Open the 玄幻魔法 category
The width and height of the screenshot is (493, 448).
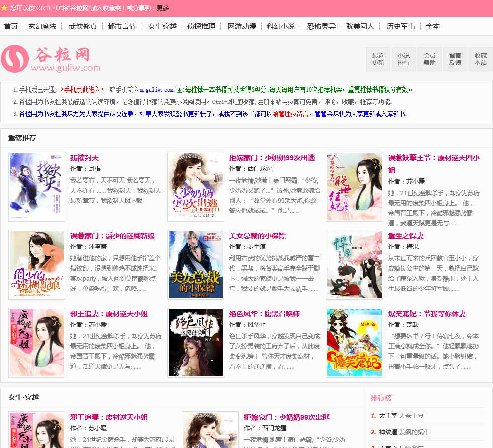coord(42,26)
